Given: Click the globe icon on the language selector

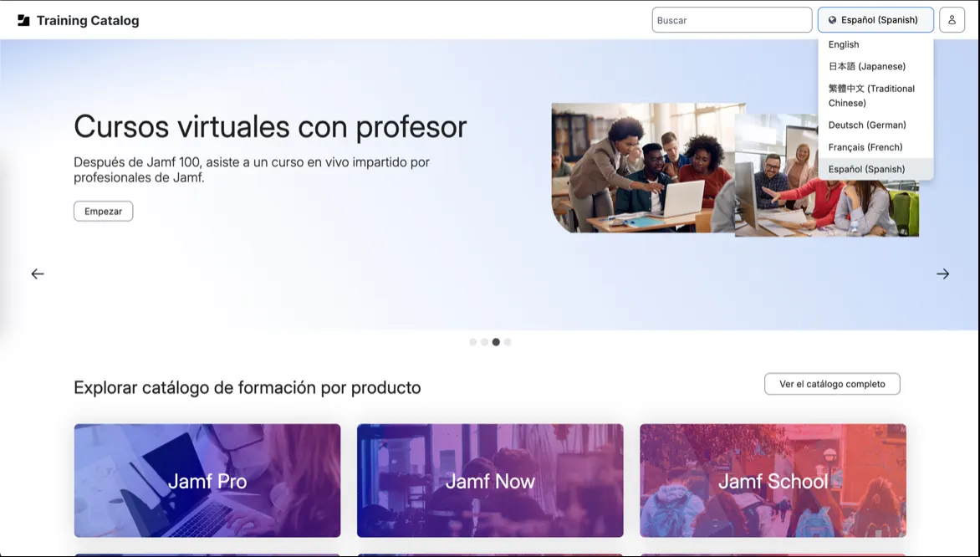Looking at the screenshot, I should (x=830, y=19).
